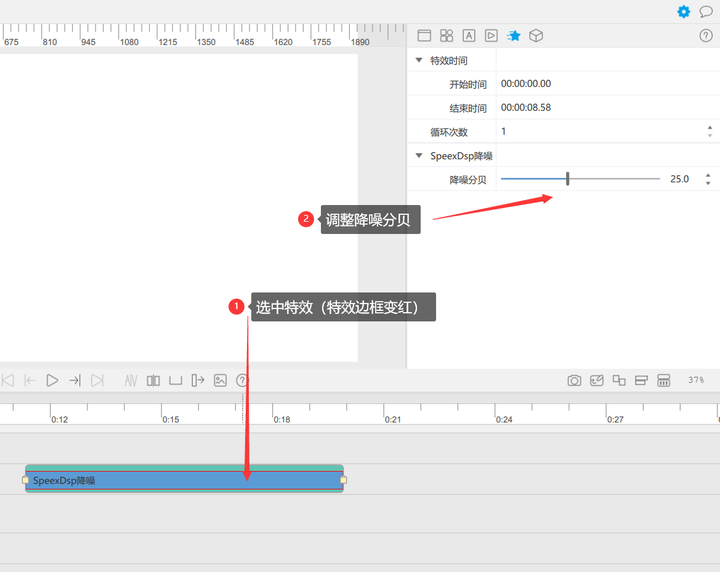
Task: Decrease 降噪分贝 with the down arrow
Action: click(x=708, y=183)
